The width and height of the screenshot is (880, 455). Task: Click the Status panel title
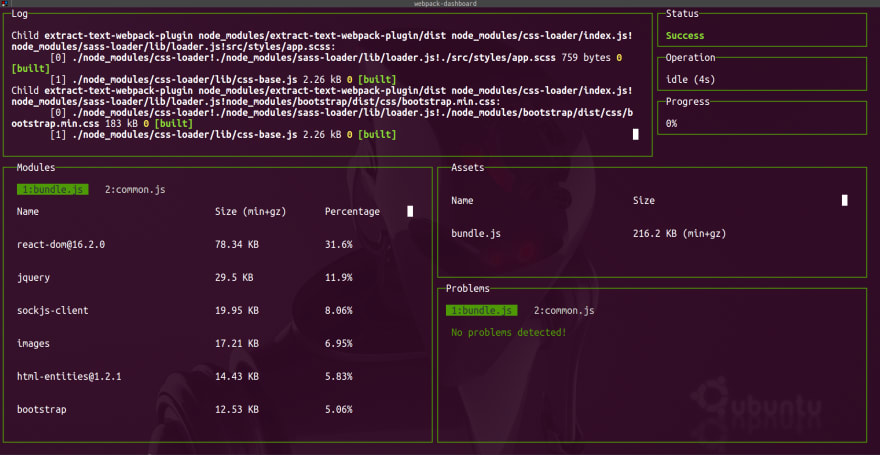[682, 13]
